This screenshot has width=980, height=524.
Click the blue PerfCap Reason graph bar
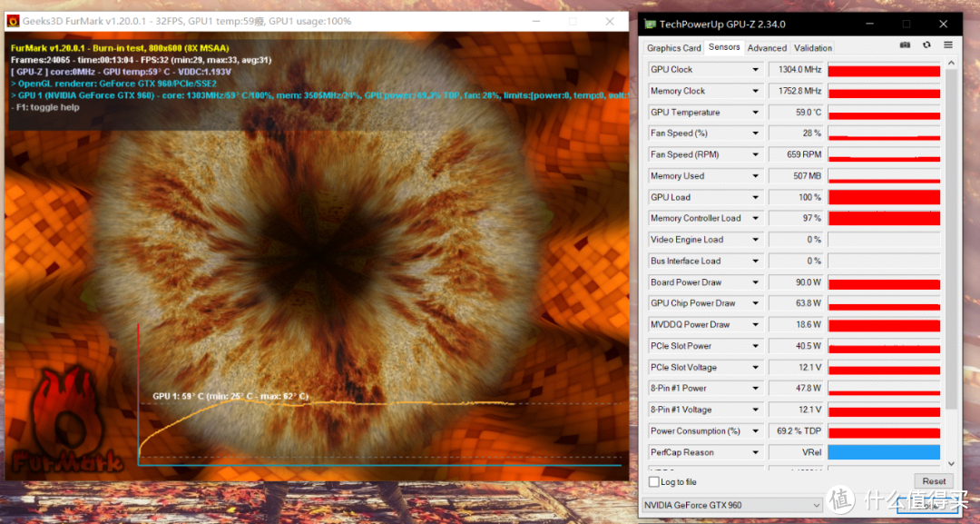884,452
